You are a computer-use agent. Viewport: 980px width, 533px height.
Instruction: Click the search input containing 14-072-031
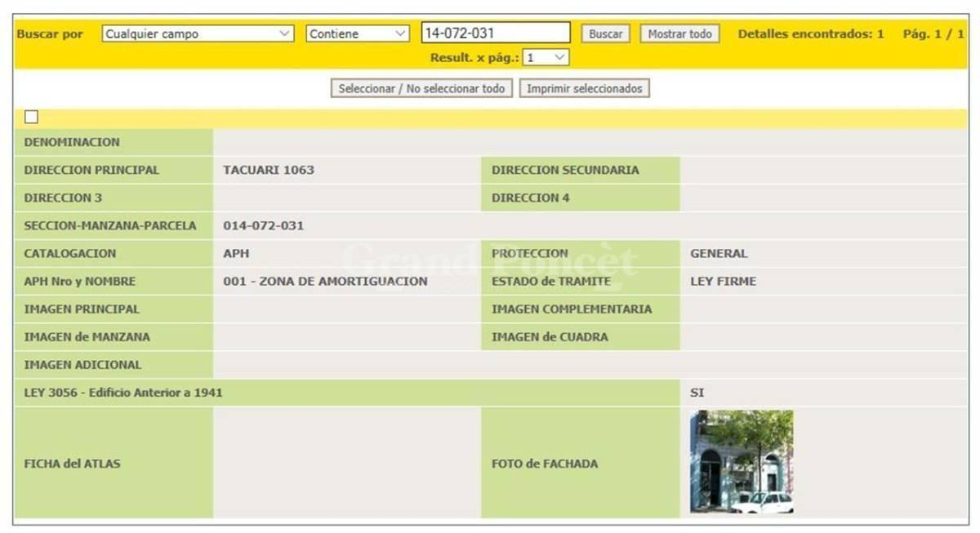(x=496, y=33)
